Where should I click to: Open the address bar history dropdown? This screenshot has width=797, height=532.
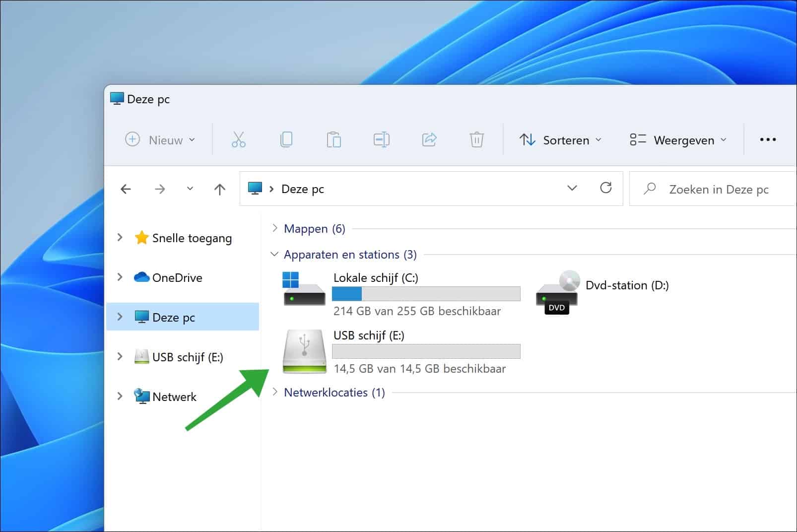(x=572, y=189)
